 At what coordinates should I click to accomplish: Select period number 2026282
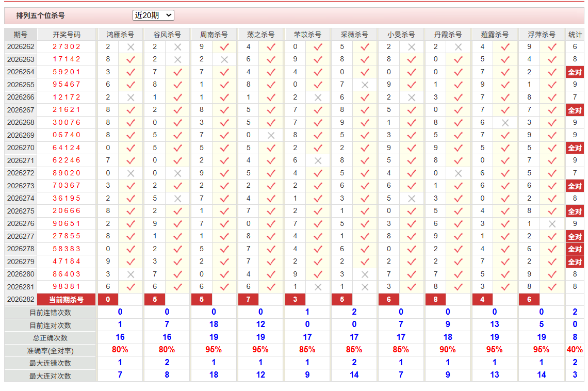(x=21, y=299)
